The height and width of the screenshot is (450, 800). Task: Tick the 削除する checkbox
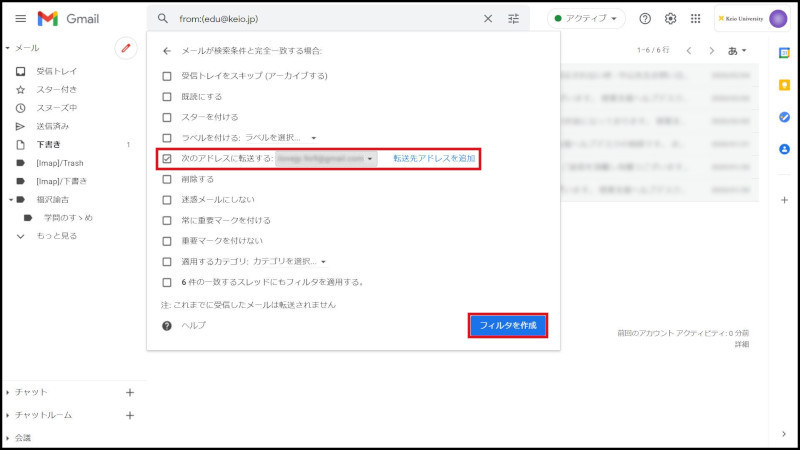168,180
